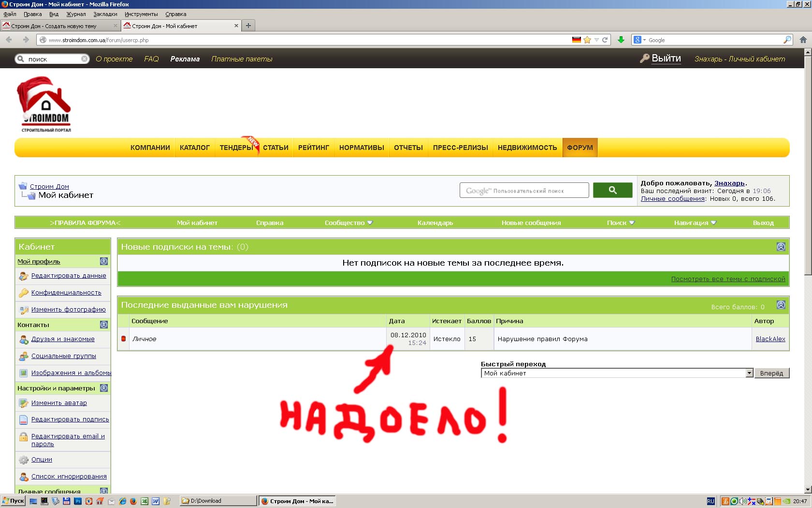Collapse the Контакты sidebar section
Screen dimensions: 812x508
pyautogui.click(x=103, y=325)
